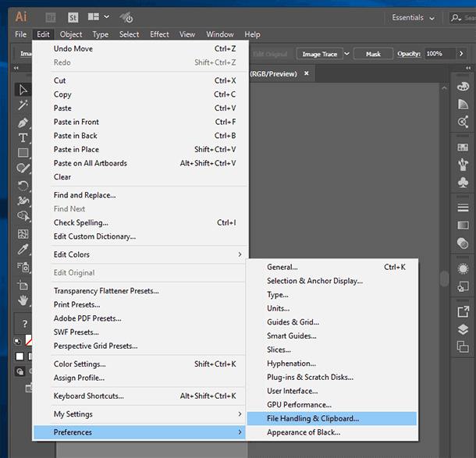Open the Arrange Documents dropdown
The height and width of the screenshot is (458, 476).
(98, 16)
